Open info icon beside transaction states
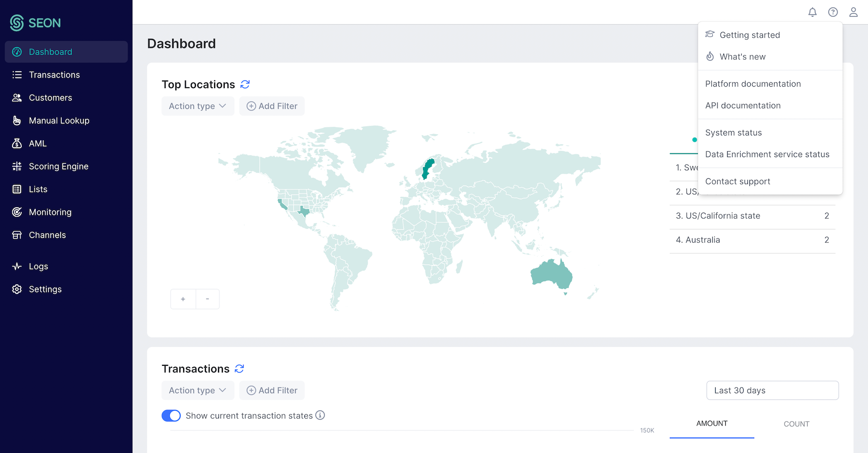 coord(320,415)
